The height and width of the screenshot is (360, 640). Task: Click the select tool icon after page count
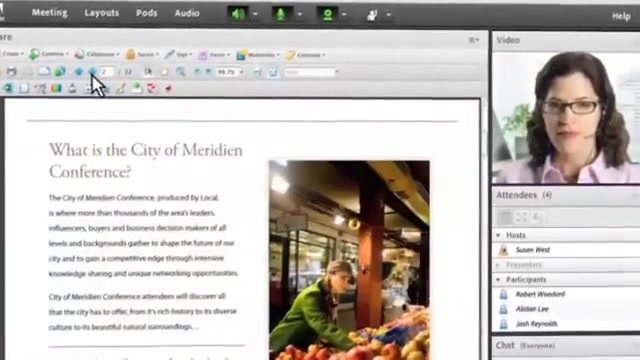tap(148, 72)
